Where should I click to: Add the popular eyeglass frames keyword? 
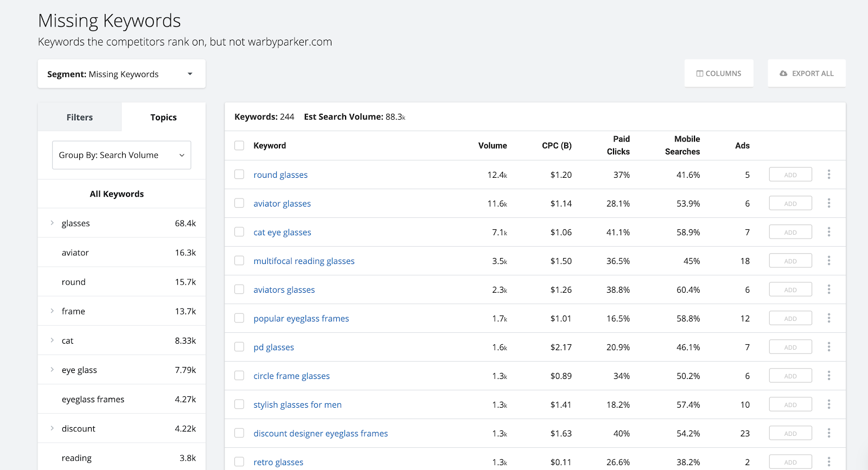790,318
